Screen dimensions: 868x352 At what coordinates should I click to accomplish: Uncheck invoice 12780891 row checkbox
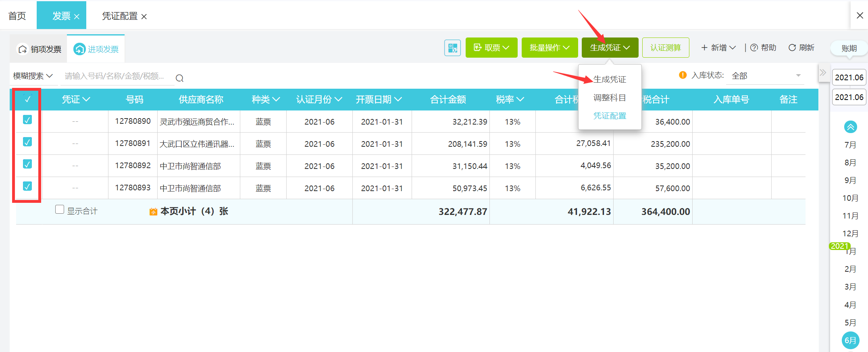pos(27,142)
